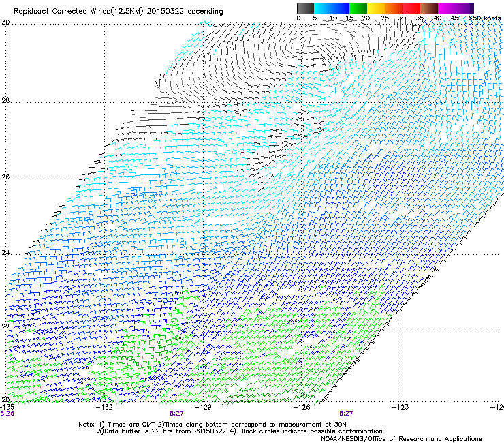Click the latitude axis label '24'
504x443 pixels.
pyautogui.click(x=5, y=253)
